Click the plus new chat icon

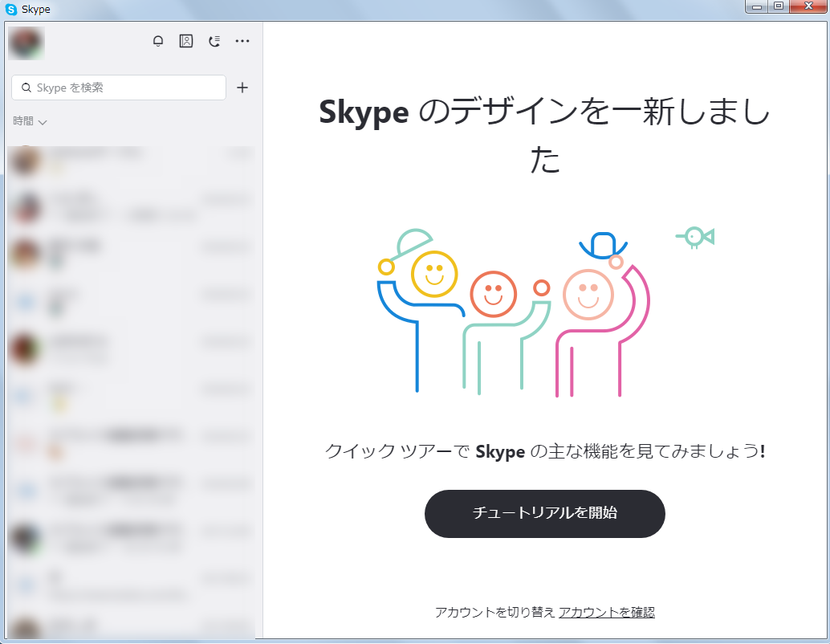(242, 88)
